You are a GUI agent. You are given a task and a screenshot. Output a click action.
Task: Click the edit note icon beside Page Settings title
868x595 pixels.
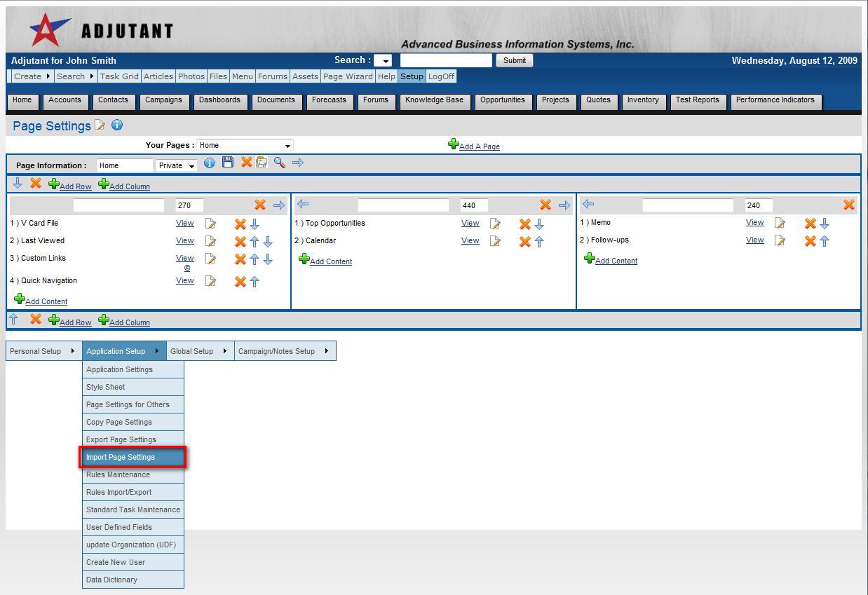[x=100, y=125]
